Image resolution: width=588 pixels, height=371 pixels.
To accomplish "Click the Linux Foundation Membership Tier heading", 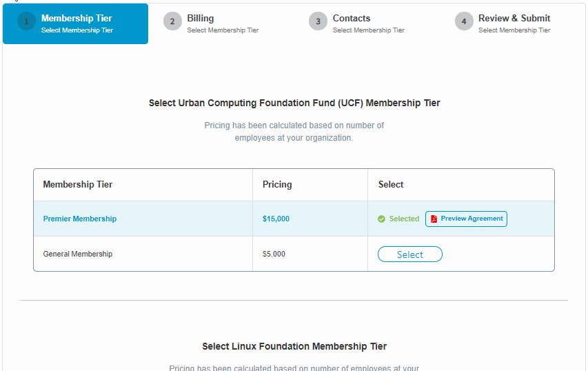I will pos(294,346).
